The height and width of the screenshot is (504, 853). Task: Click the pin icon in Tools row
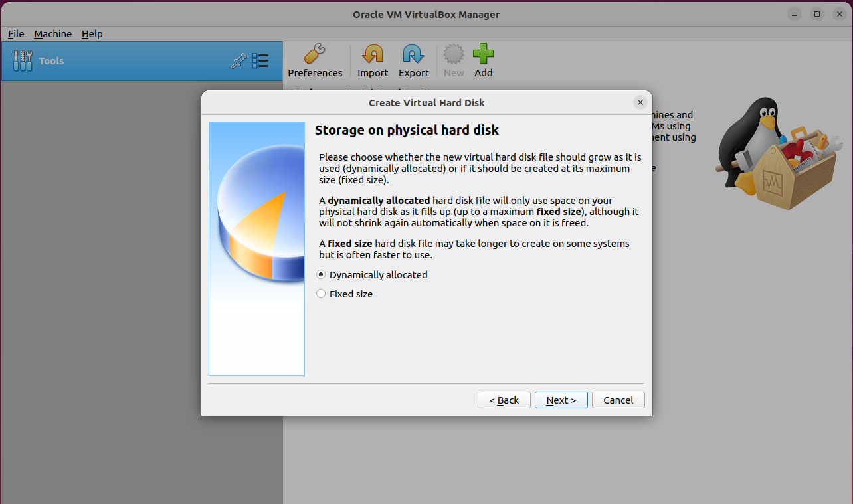coord(238,61)
